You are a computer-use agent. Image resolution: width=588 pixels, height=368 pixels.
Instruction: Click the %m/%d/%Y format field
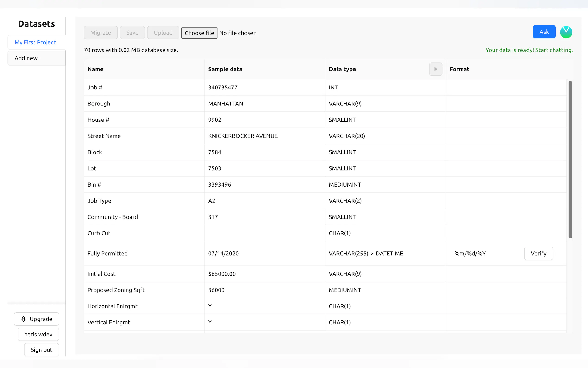[470, 253]
